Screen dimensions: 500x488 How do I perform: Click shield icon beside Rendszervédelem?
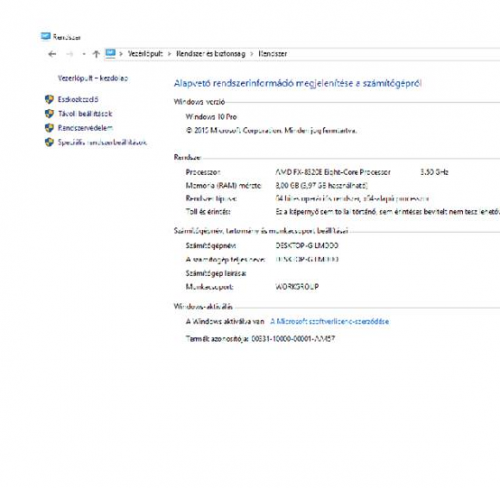49,128
